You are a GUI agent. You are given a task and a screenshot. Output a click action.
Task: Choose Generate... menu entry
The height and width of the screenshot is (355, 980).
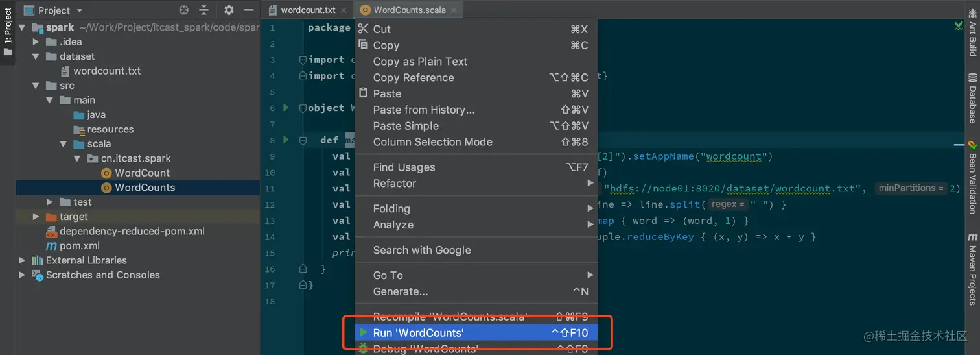(x=476, y=291)
